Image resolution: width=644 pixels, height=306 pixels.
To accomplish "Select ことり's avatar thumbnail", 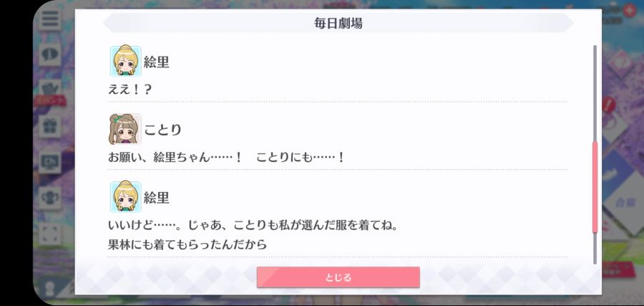I will [x=125, y=129].
